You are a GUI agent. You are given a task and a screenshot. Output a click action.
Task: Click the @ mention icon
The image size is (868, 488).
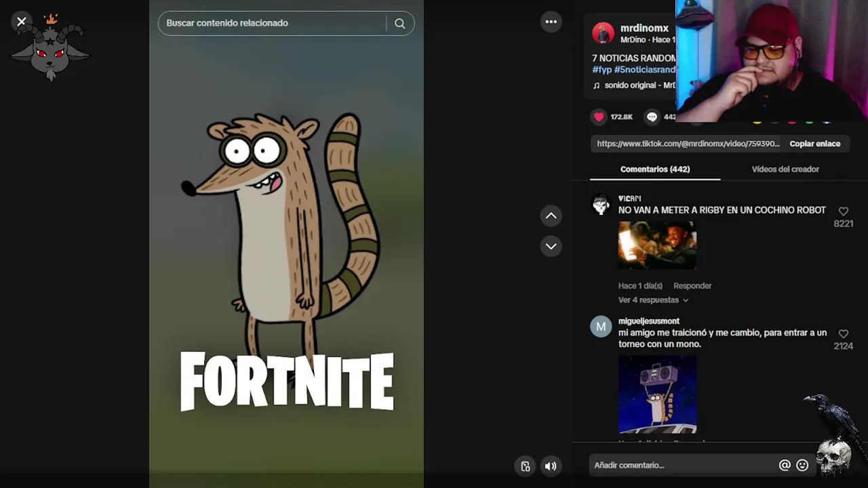[x=785, y=465]
